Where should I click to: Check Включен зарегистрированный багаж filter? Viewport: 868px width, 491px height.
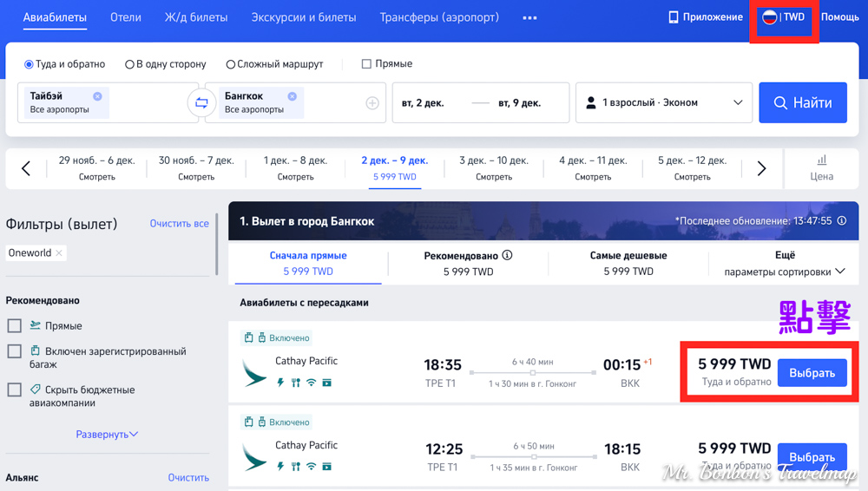coord(15,351)
